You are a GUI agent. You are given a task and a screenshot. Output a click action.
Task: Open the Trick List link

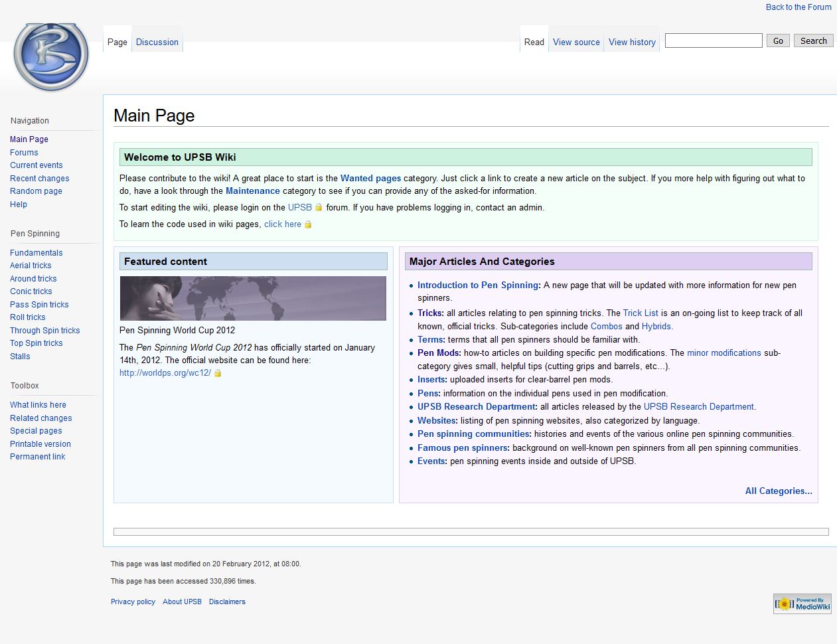640,313
